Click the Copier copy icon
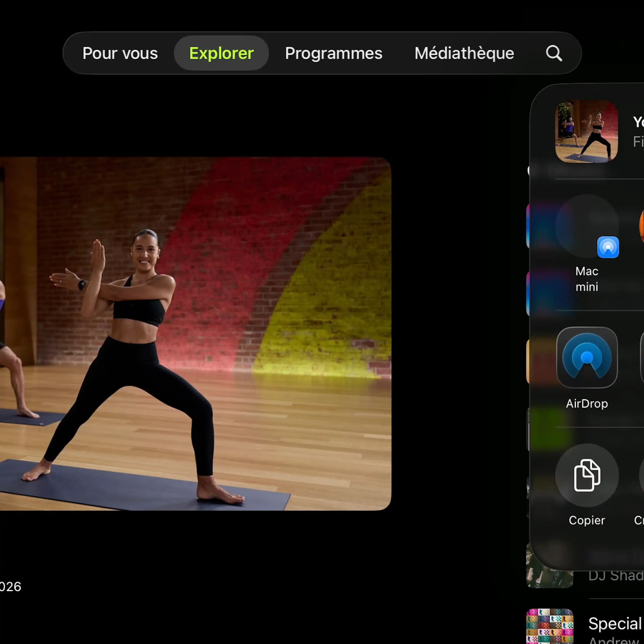Viewport: 644px width, 644px height. click(x=587, y=475)
